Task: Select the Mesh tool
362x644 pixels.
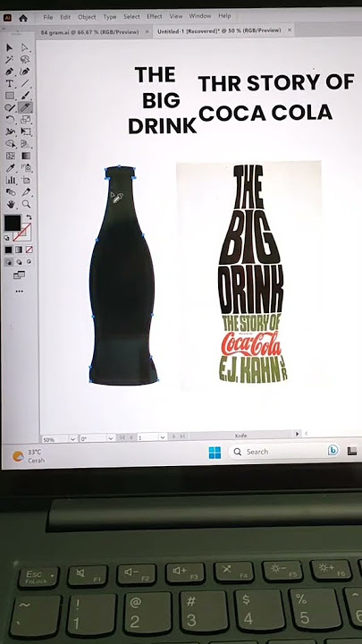Action: pos(10,156)
